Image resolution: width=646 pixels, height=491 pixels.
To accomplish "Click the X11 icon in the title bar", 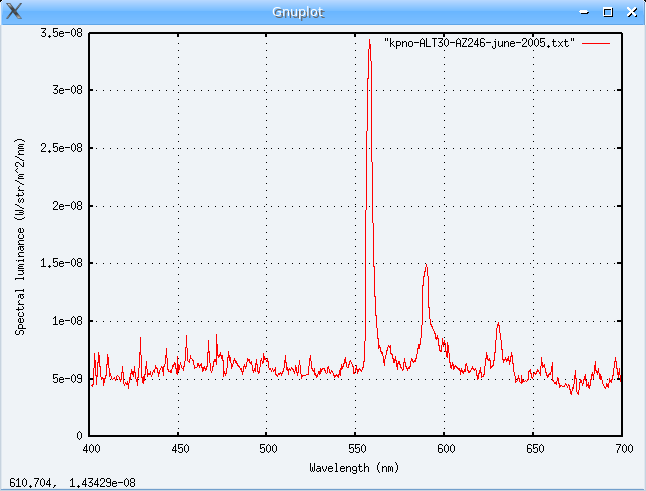I will pos(13,12).
